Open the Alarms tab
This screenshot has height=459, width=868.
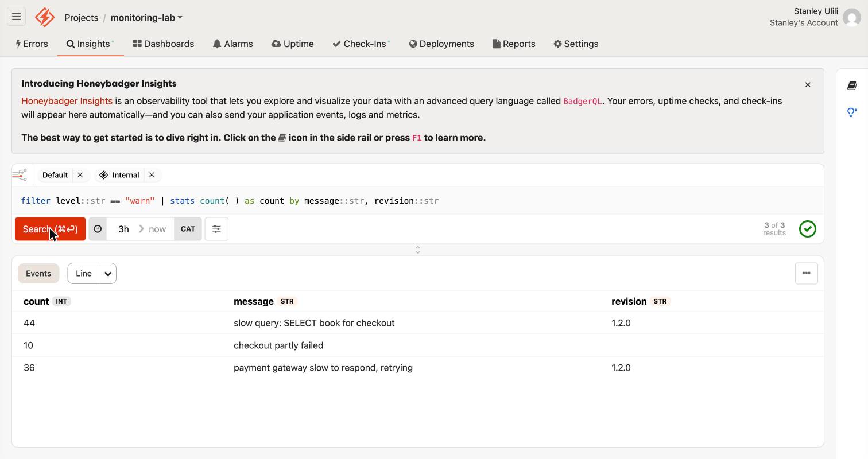tap(232, 44)
